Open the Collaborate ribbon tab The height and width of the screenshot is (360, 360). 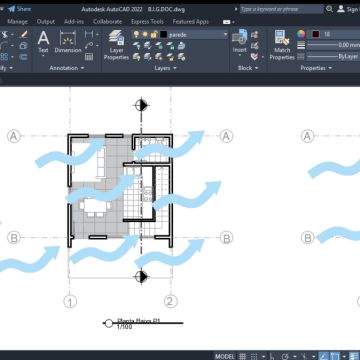click(107, 22)
